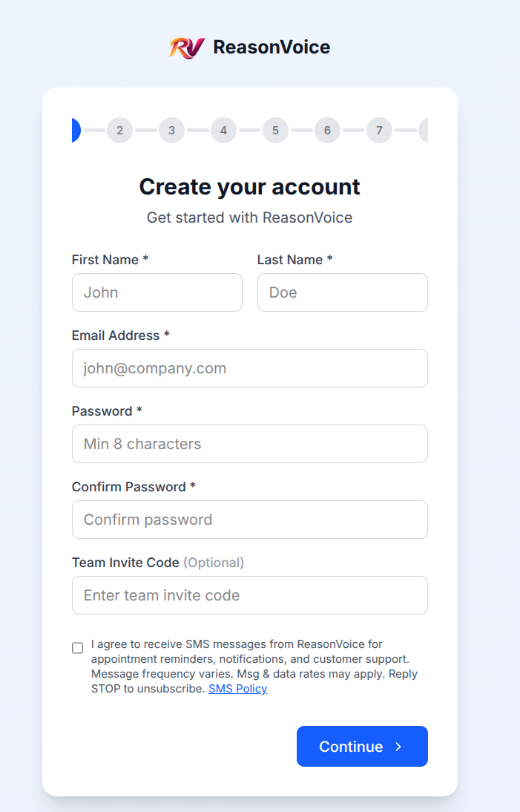Click step 3 in the progress bar
This screenshot has width=520, height=812.
(x=171, y=130)
